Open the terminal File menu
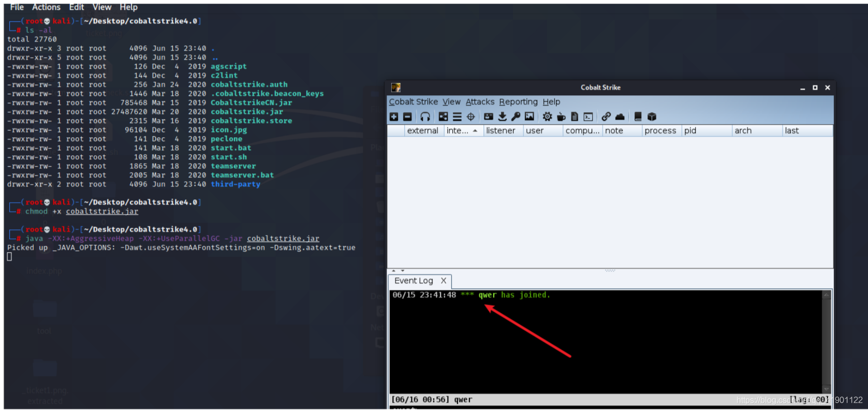868x410 pixels. click(17, 7)
